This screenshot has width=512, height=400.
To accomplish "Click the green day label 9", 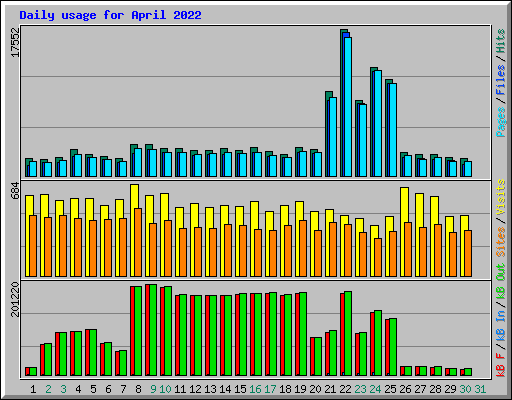I will coord(153,389).
